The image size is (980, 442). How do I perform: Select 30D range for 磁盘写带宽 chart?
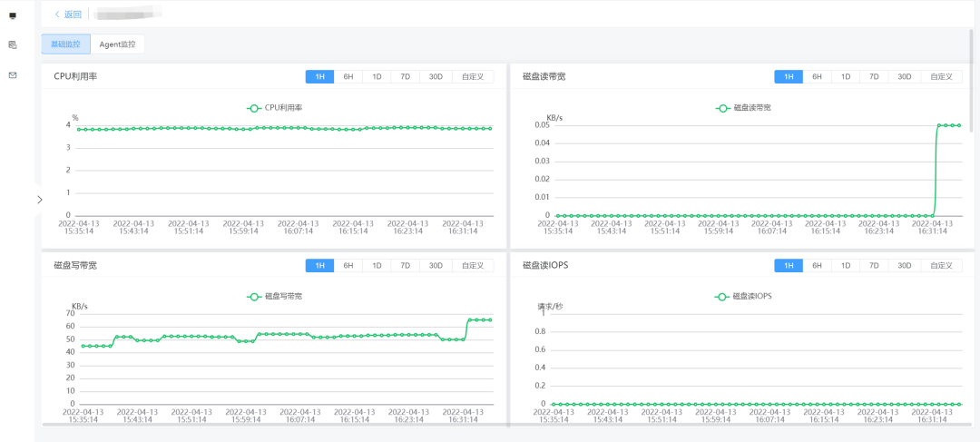tap(436, 265)
